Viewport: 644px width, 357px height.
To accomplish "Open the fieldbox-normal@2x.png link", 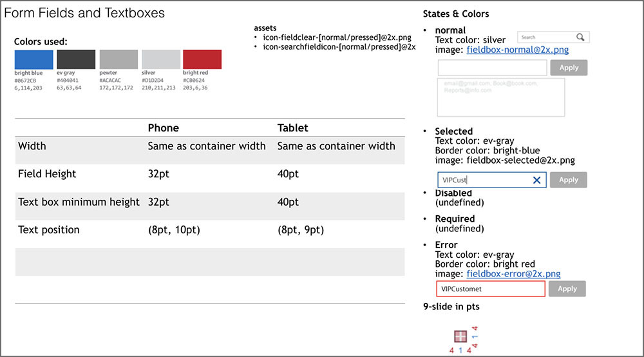I will coord(518,50).
